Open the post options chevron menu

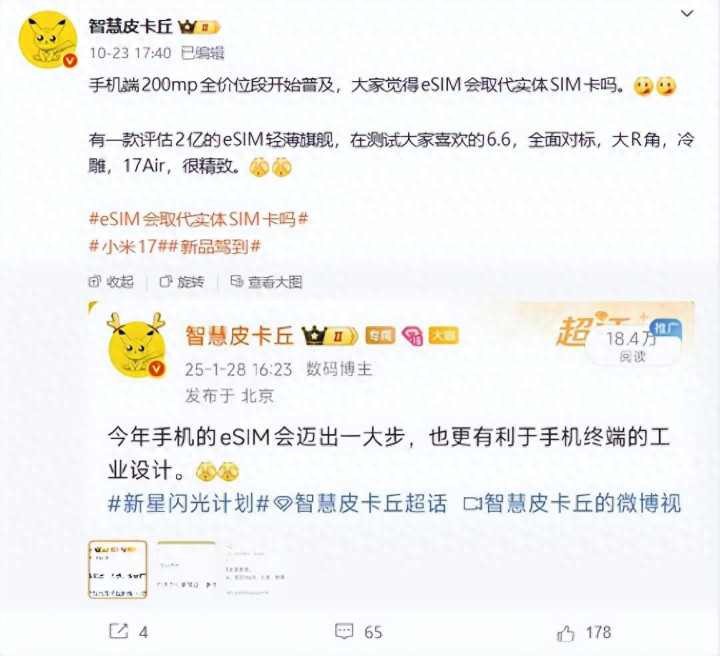[x=686, y=13]
